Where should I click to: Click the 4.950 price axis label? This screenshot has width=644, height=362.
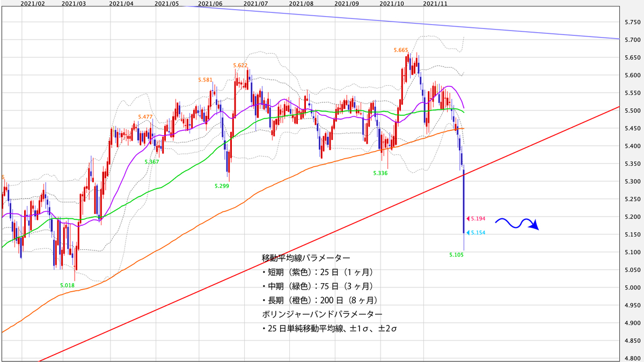(x=633, y=305)
